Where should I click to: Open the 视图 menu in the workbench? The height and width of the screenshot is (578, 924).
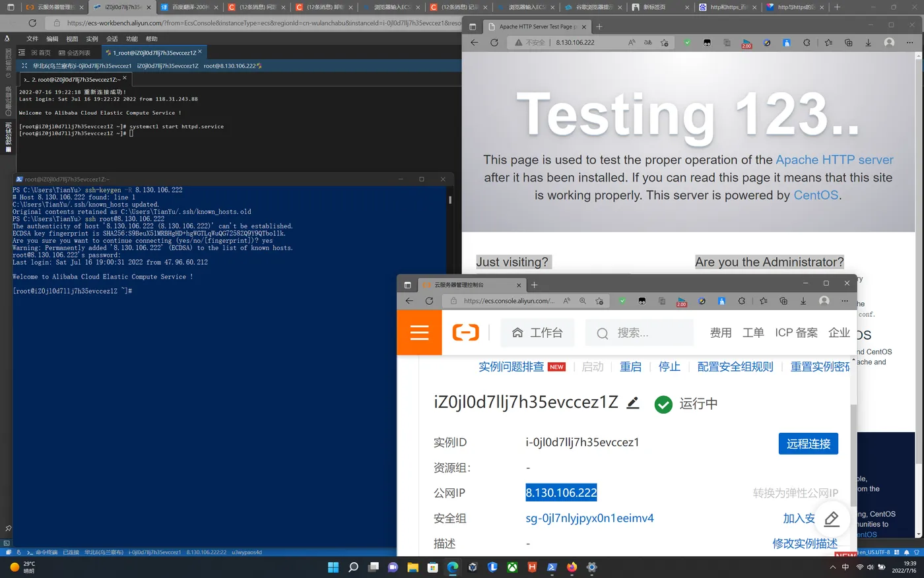[72, 39]
